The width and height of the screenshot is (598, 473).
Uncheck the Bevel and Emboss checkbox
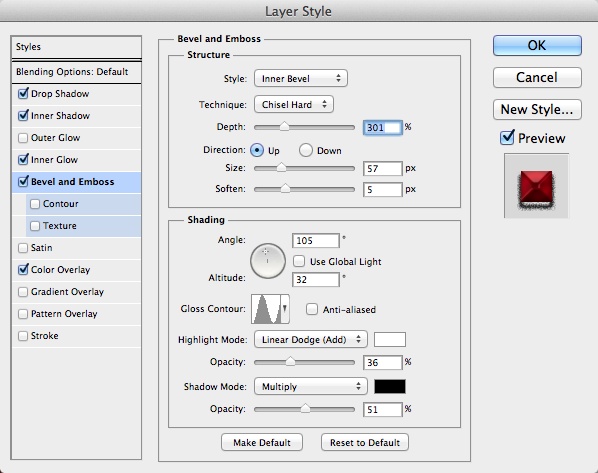tap(23, 182)
